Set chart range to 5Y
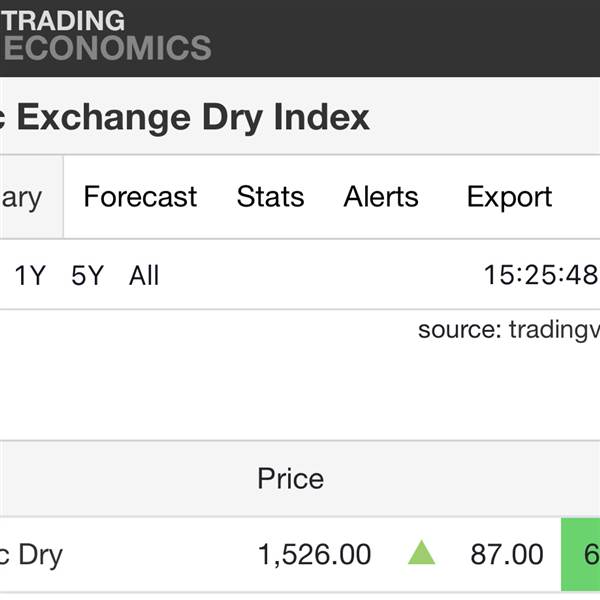The height and width of the screenshot is (600, 600). [87, 276]
